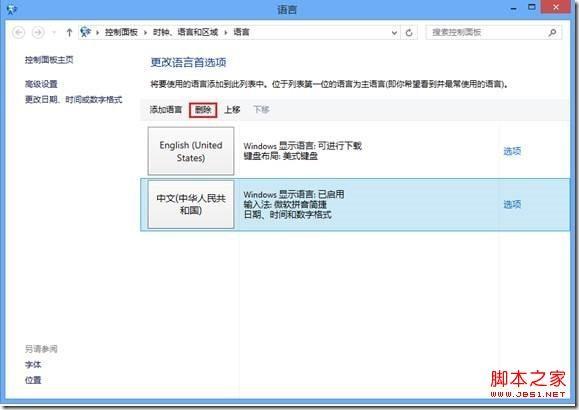Maximize the 语言 window

pyautogui.click(x=531, y=7)
